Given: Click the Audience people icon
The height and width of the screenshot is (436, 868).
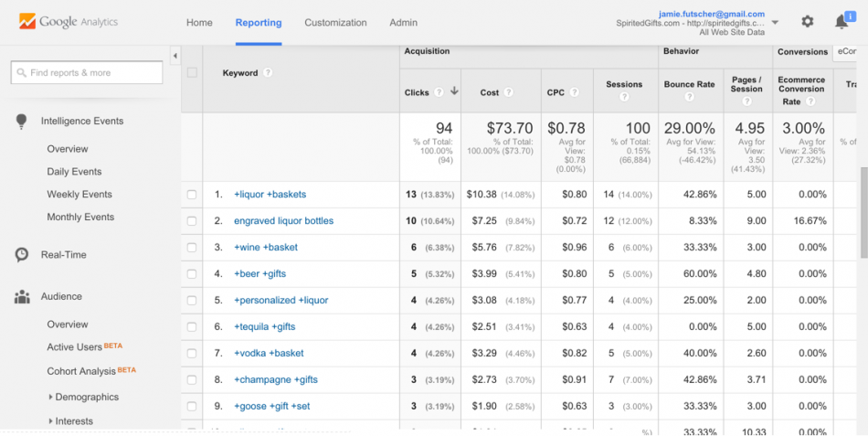Looking at the screenshot, I should point(22,297).
